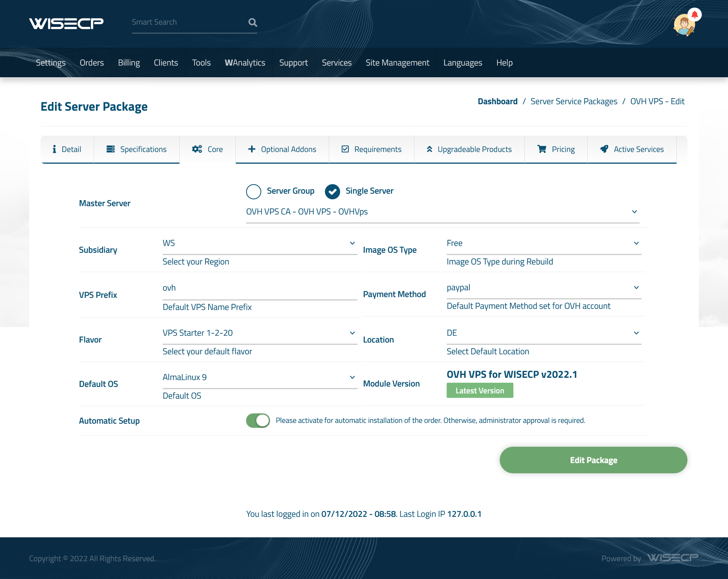This screenshot has height=579, width=728.
Task: Open the Help menu
Action: [x=504, y=63]
